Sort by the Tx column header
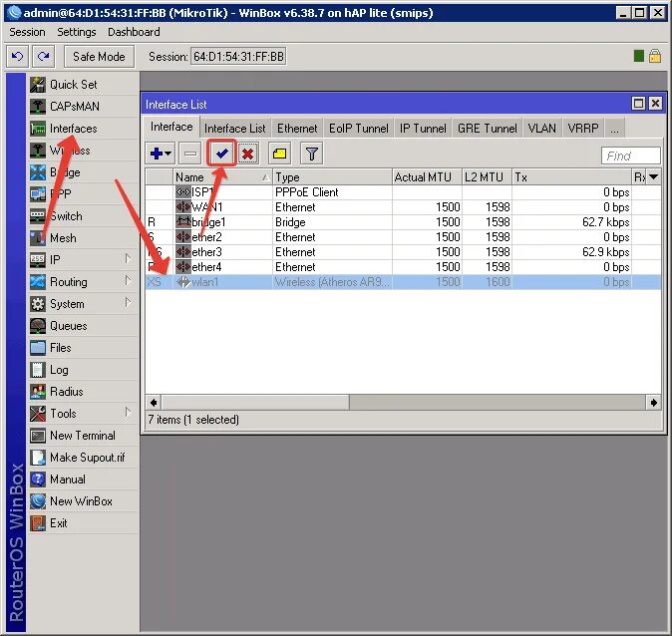Screen dimensions: 672x636 571,177
